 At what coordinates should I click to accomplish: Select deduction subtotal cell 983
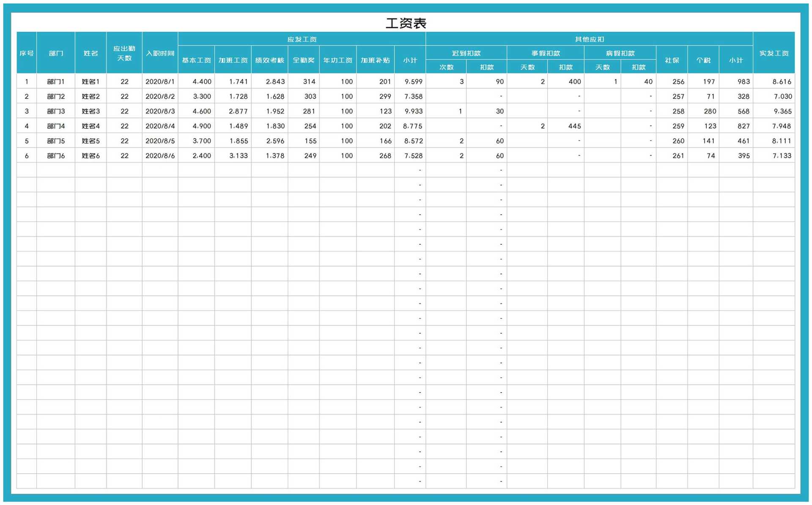point(736,81)
